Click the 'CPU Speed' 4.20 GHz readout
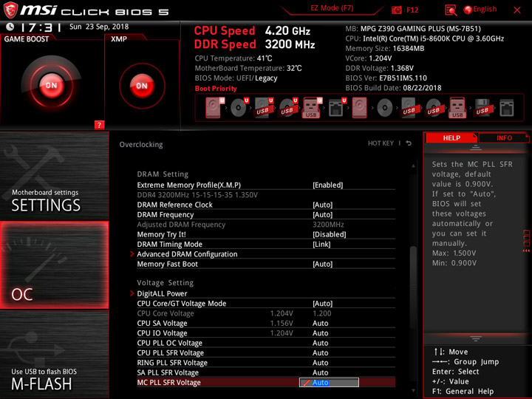 click(x=252, y=31)
